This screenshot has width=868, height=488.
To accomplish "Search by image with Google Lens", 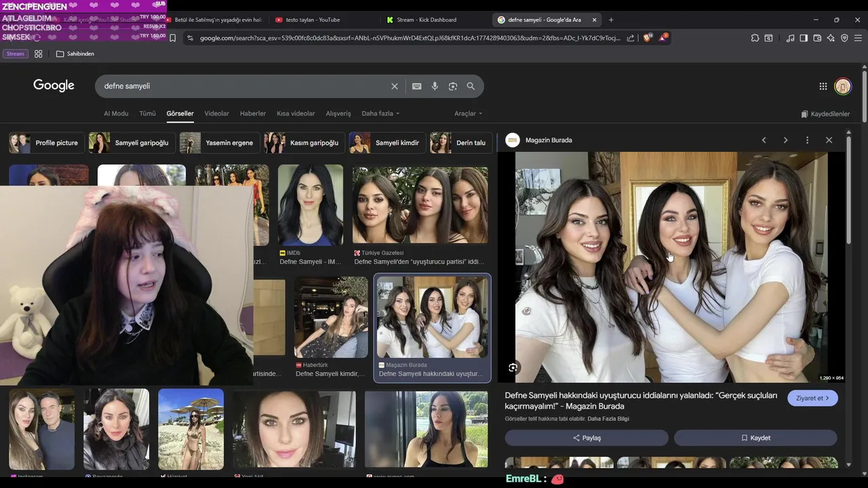I will (x=452, y=86).
